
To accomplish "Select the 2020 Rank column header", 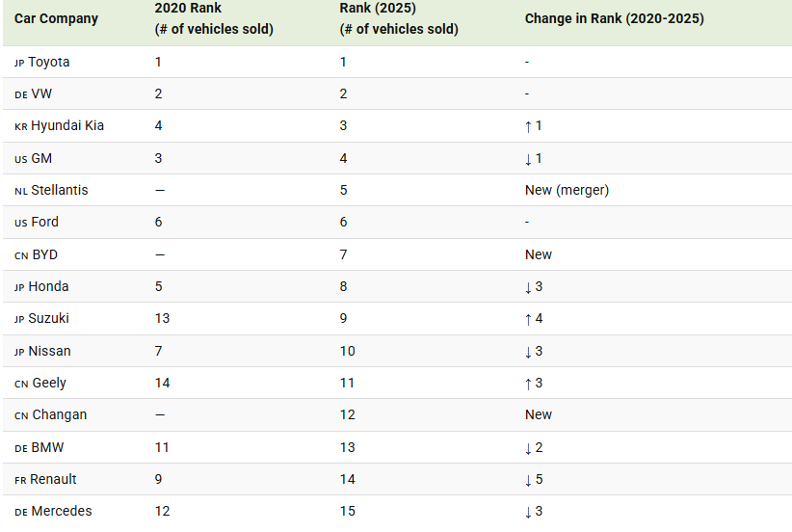I will (214, 18).
